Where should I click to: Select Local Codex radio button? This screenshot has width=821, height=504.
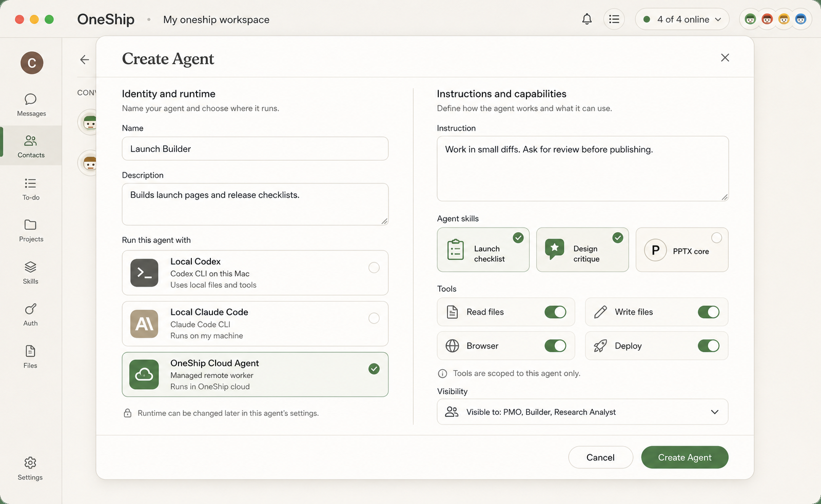[x=374, y=268]
